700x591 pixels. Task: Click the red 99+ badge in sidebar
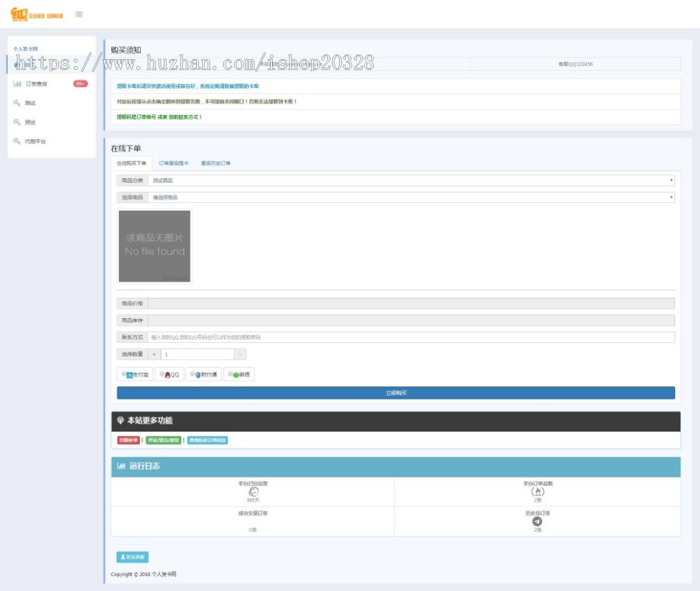point(80,84)
